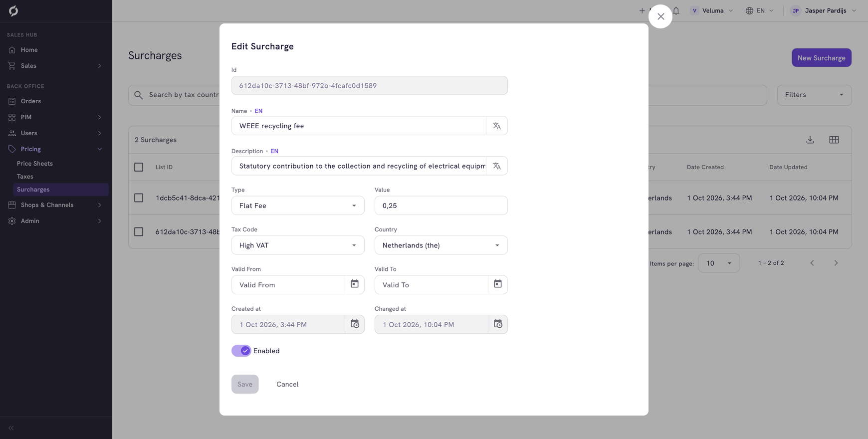Go to the next page of surcharges
This screenshot has height=439, width=868.
tap(836, 263)
